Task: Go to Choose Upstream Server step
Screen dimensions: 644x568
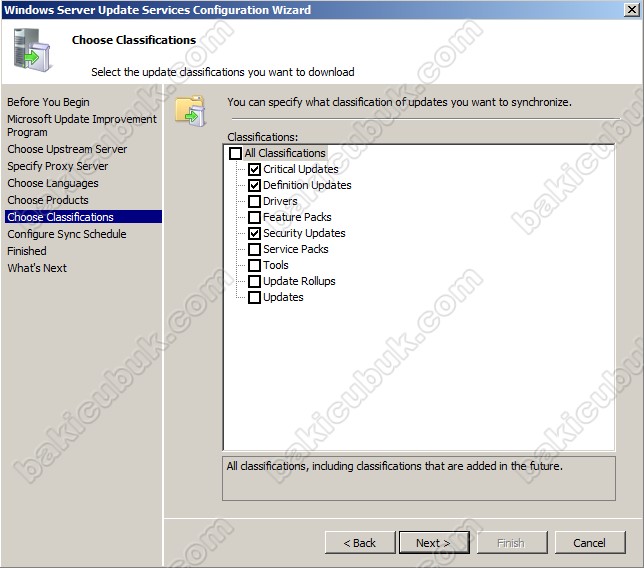Action: tap(67, 149)
